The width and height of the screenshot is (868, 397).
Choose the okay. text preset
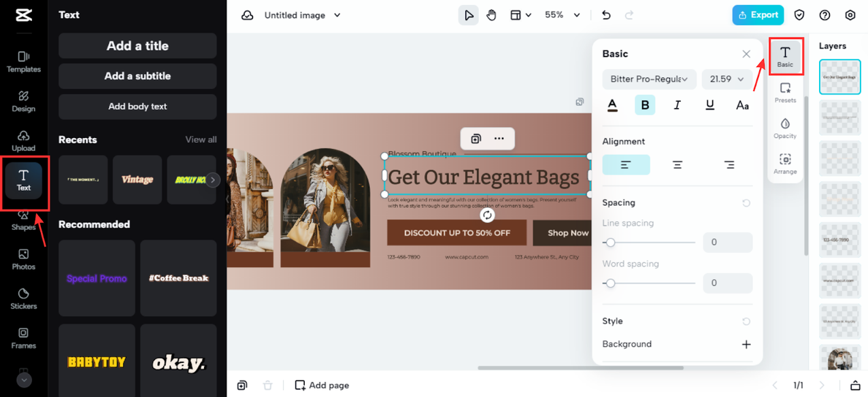(179, 362)
